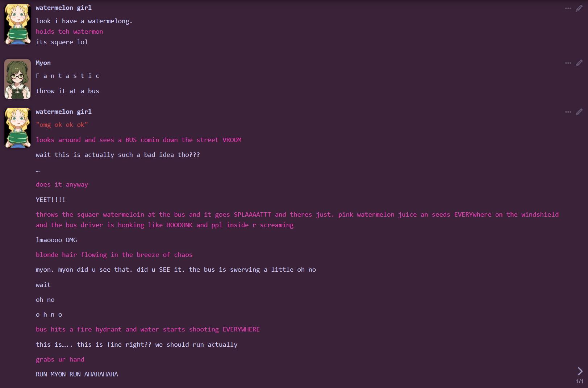Open ellipsis options on the long watermelon girl reply
The width and height of the screenshot is (588, 388).
pos(568,112)
